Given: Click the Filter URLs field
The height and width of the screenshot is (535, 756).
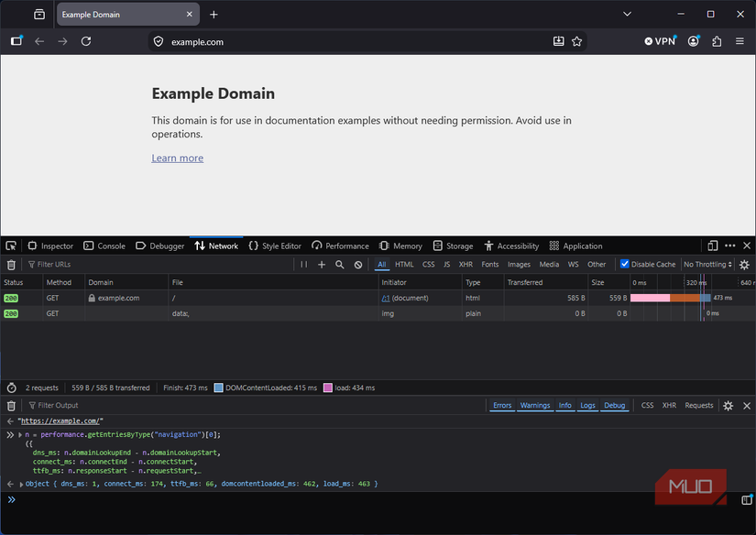Looking at the screenshot, I should coord(159,264).
